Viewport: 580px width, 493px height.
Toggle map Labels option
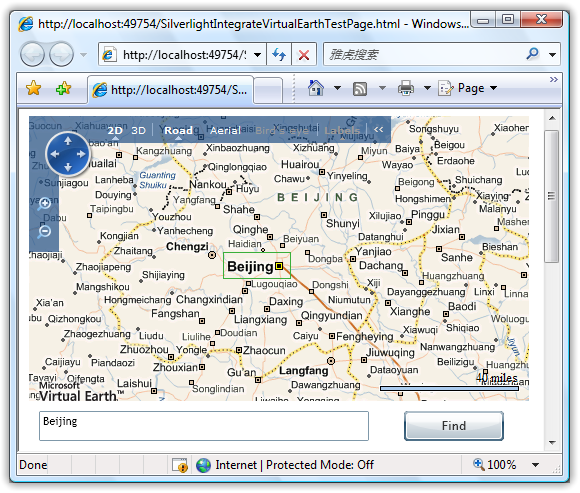[x=342, y=131]
